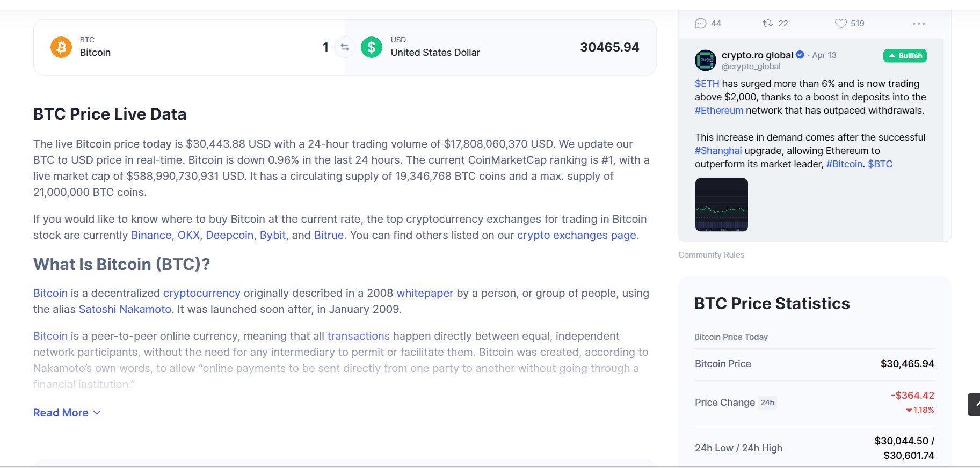Open the three-dot post options menu

(x=919, y=24)
